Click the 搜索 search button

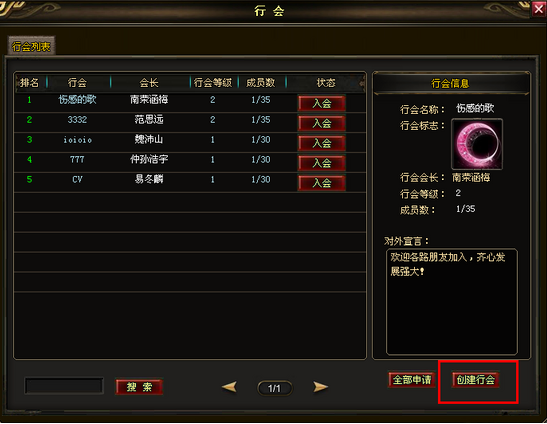coord(139,387)
